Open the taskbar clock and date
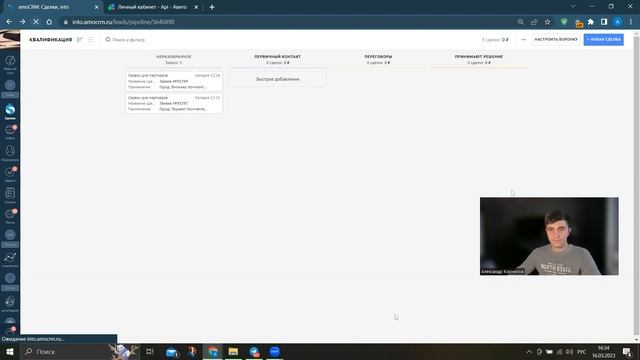 click(604, 351)
